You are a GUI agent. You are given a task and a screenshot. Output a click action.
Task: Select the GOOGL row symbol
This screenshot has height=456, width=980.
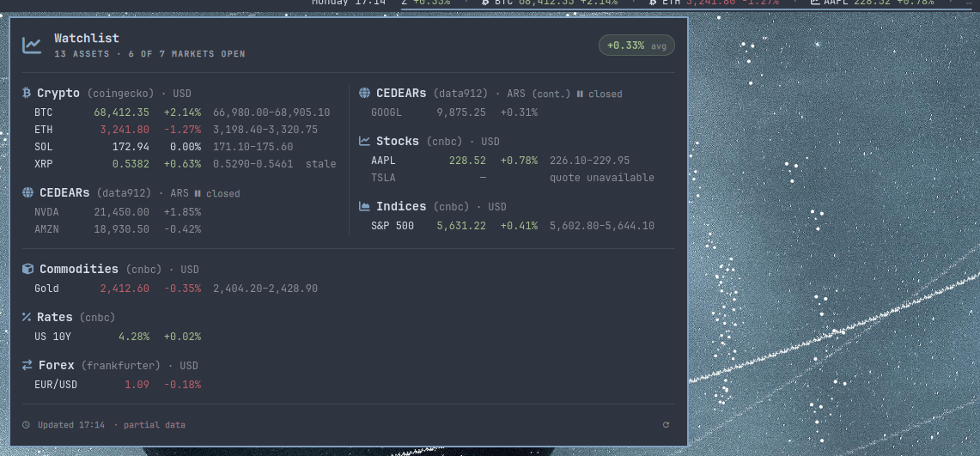(x=387, y=112)
